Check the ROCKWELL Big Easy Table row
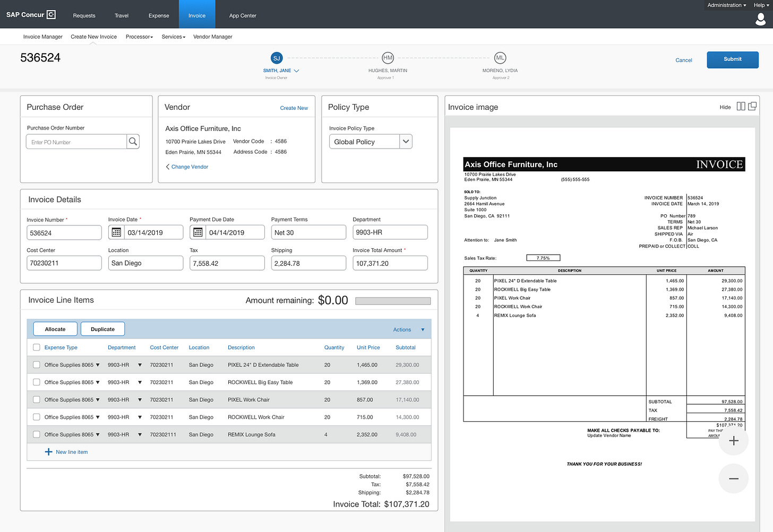 (x=37, y=382)
